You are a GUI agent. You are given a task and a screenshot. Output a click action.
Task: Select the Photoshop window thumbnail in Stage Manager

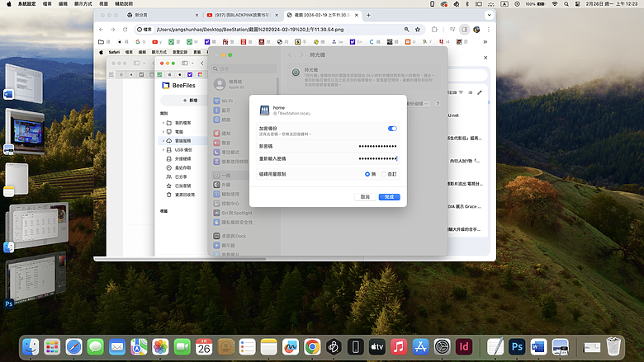(37, 278)
